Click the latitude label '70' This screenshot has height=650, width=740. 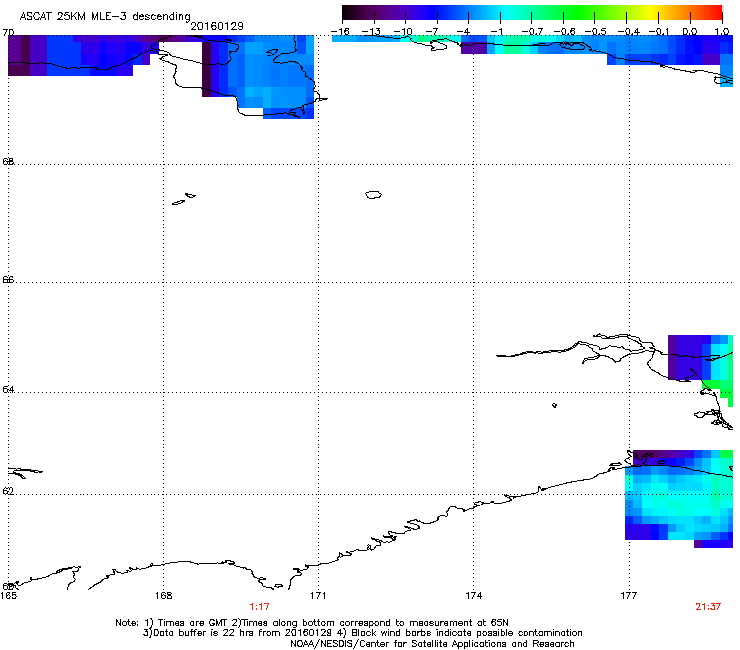(8, 33)
